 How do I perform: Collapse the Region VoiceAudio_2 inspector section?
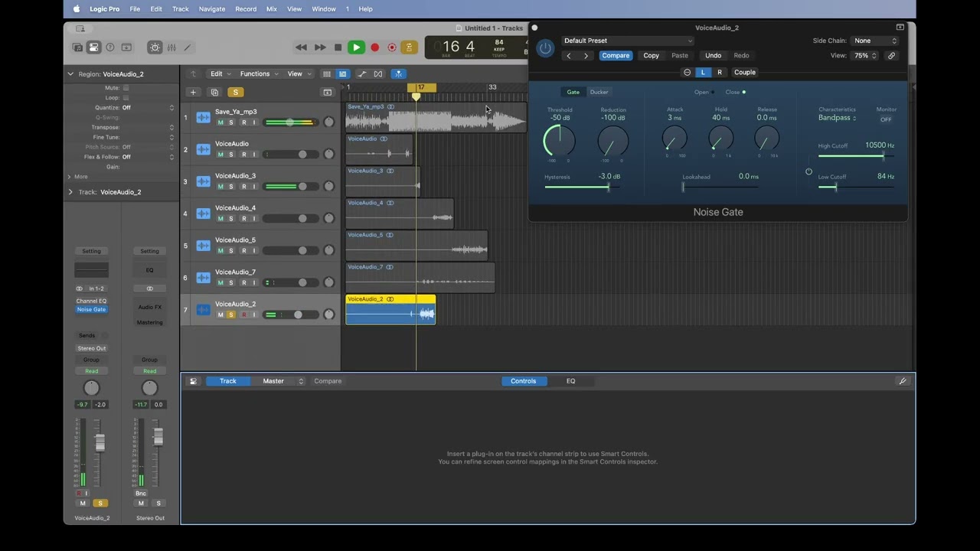click(70, 74)
